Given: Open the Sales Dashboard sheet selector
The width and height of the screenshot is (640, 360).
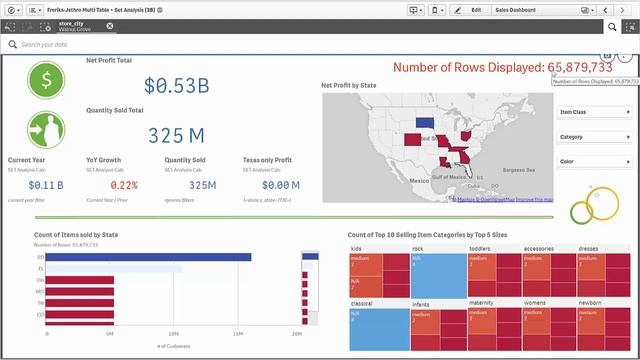Looking at the screenshot, I should tap(544, 10).
